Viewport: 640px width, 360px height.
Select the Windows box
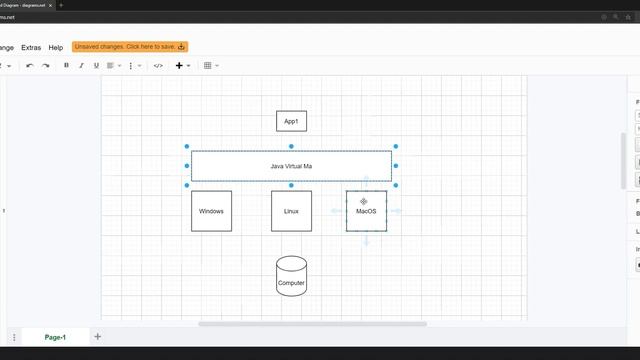tap(211, 211)
